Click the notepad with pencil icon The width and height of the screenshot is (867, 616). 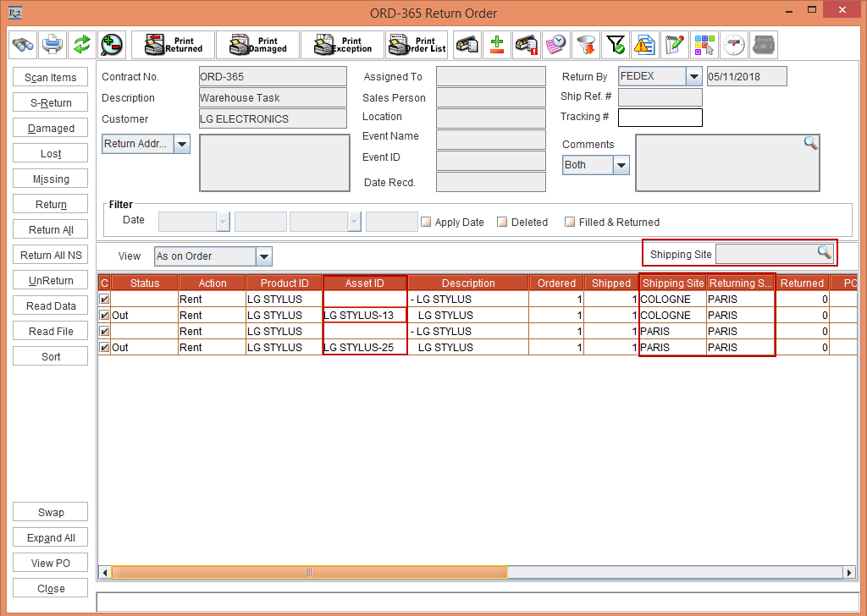pos(674,44)
